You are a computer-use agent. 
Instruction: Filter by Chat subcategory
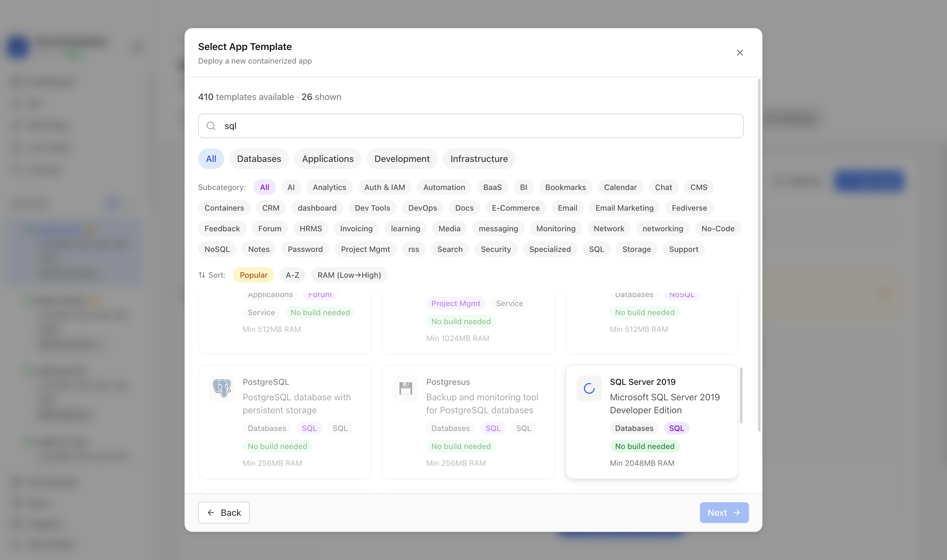663,187
